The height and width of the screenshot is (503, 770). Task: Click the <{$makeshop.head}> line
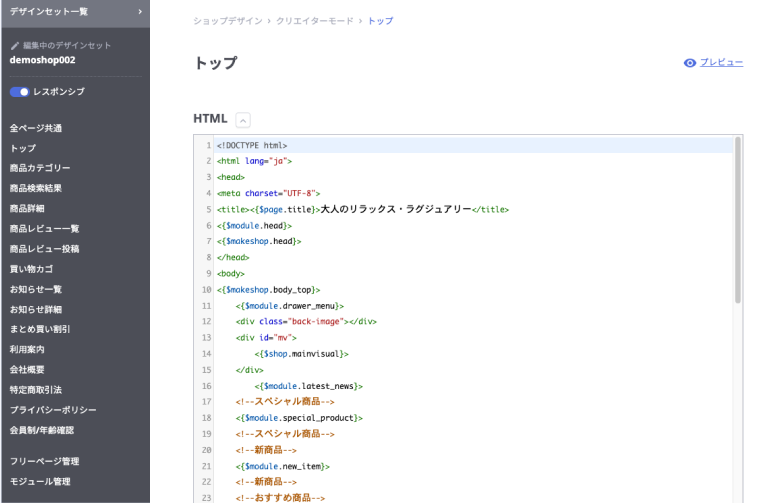point(259,241)
